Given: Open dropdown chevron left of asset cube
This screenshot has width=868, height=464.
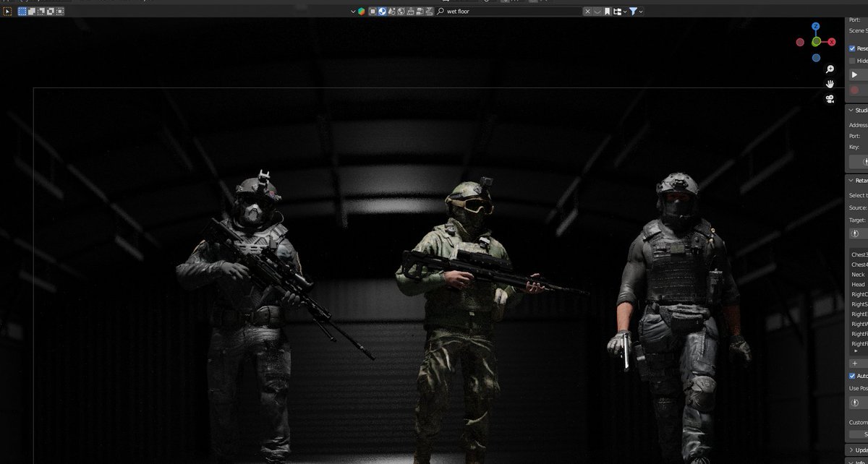Looking at the screenshot, I should [x=353, y=12].
